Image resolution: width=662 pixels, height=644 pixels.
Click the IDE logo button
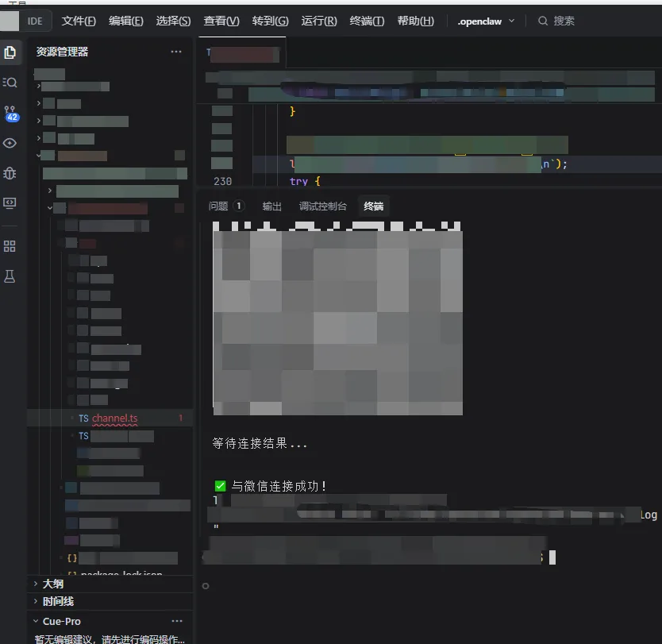[x=35, y=21]
